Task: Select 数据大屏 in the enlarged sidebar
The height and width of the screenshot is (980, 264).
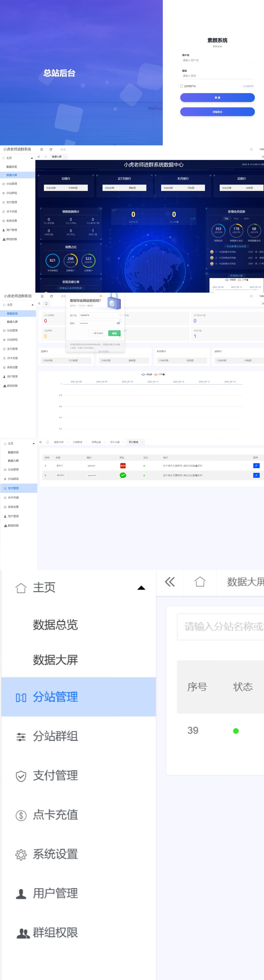Action: point(55,660)
